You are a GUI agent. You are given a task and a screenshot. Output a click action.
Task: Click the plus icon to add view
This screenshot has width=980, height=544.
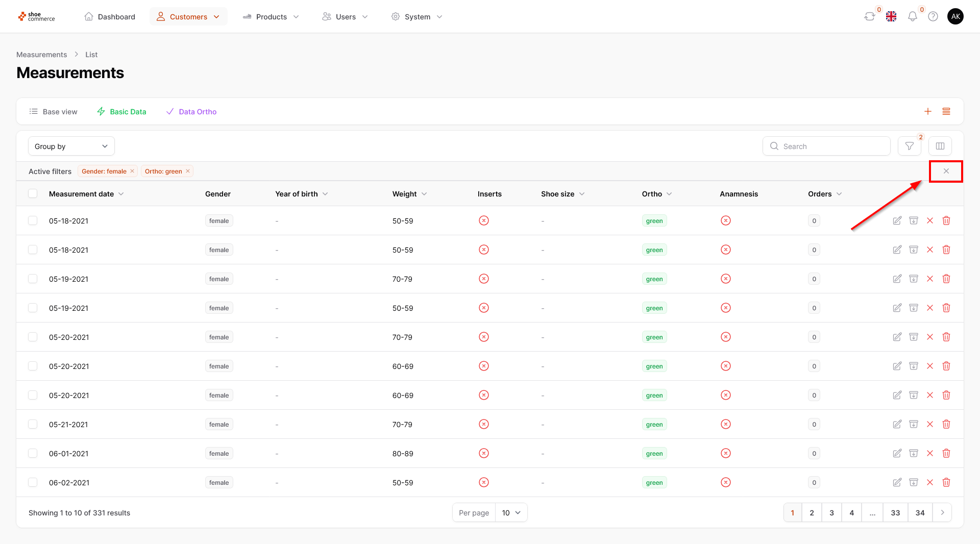coord(927,112)
